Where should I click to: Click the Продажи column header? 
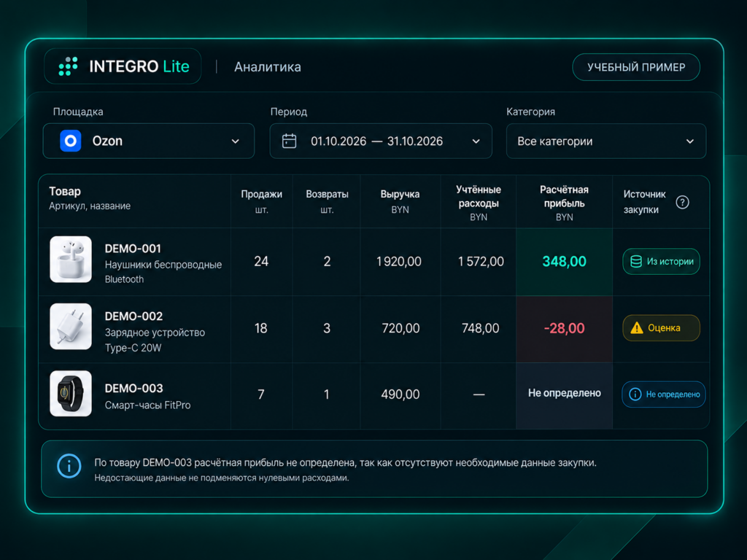click(262, 201)
